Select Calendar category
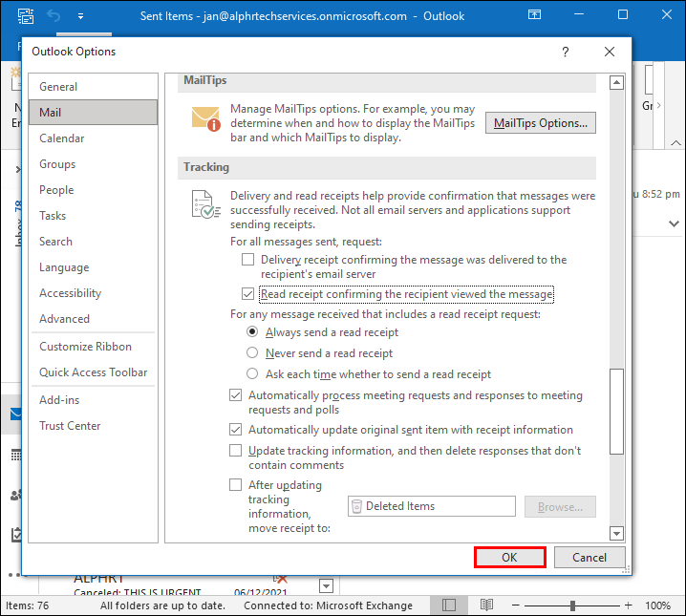The width and height of the screenshot is (686, 616). click(x=94, y=138)
